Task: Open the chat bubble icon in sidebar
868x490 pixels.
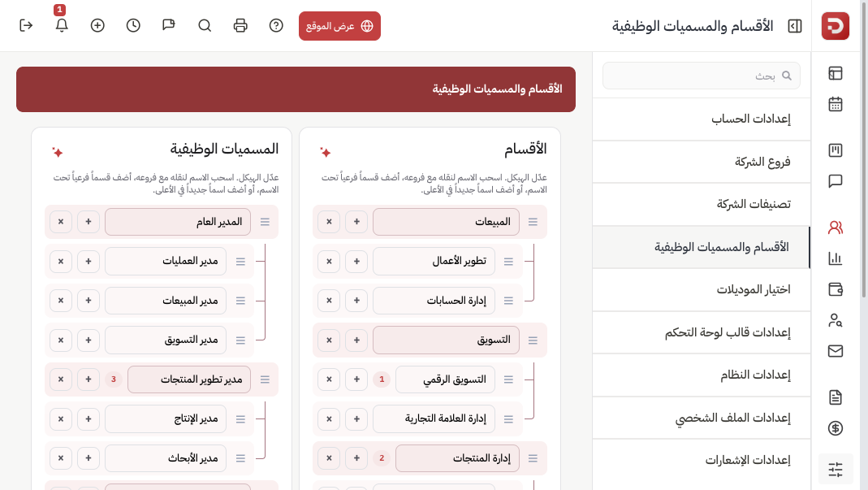Action: (x=836, y=181)
